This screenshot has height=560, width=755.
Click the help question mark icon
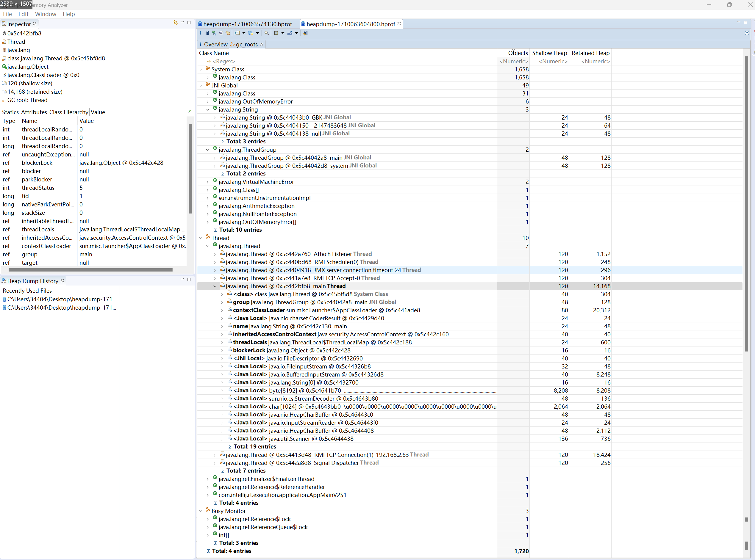[x=747, y=33]
